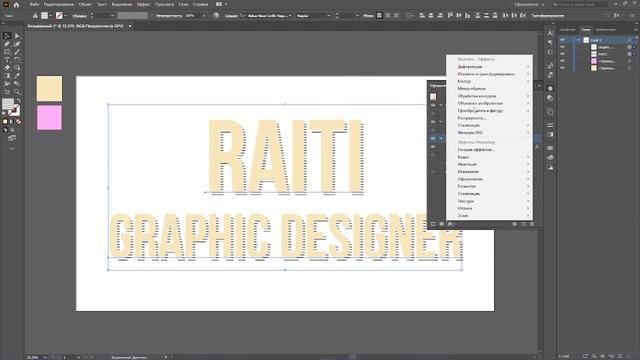
Task: Open the Размытие submenu
Action: point(489,186)
